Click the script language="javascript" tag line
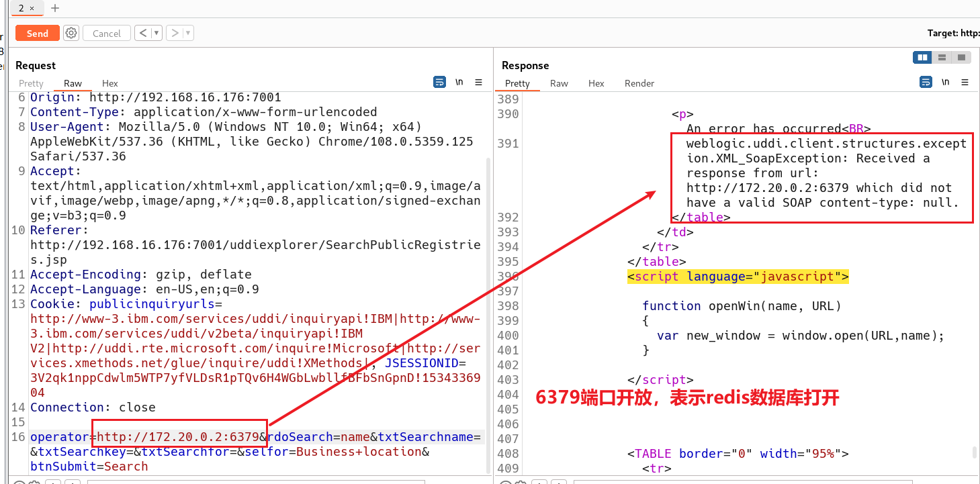The height and width of the screenshot is (484, 980). [x=738, y=277]
